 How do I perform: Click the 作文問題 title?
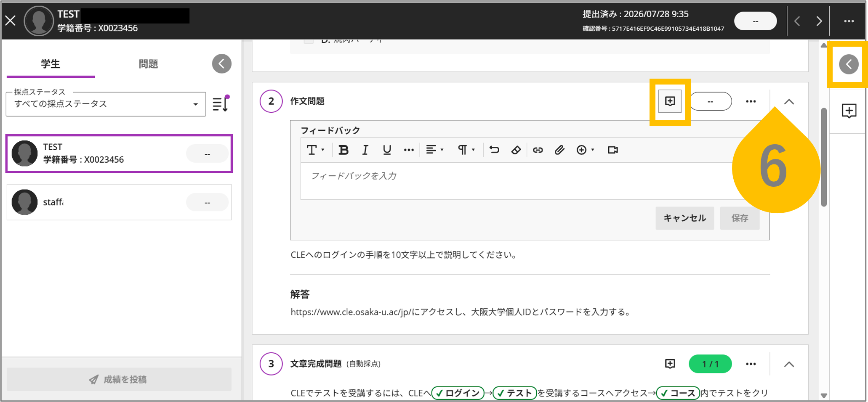pyautogui.click(x=307, y=101)
